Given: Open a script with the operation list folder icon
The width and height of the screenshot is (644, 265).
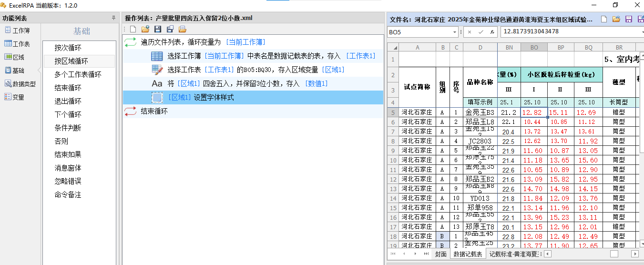Looking at the screenshot, I should click(x=145, y=29).
